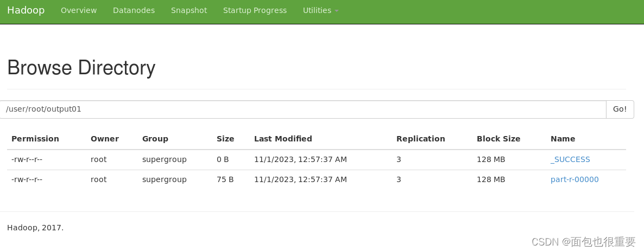This screenshot has height=252, width=644.
Task: Click the 75 B size cell
Action: pos(225,179)
